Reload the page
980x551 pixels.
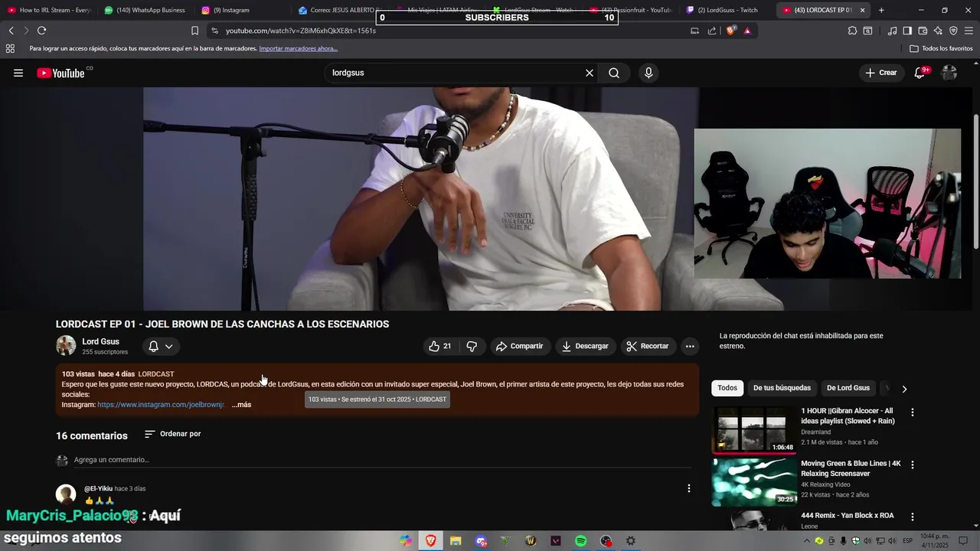41,31
